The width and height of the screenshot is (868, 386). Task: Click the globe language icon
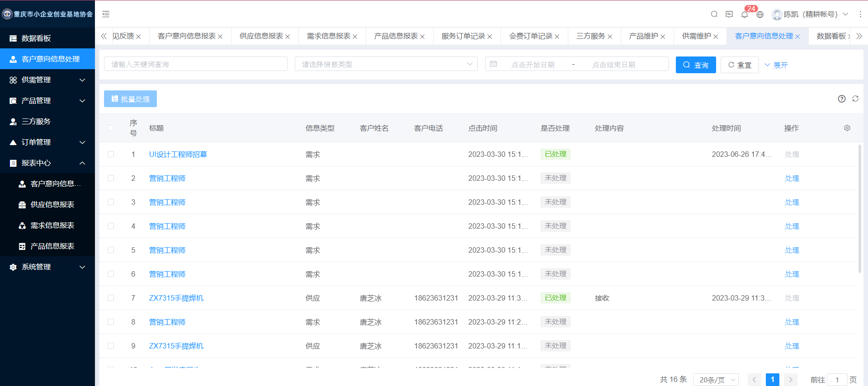click(760, 14)
